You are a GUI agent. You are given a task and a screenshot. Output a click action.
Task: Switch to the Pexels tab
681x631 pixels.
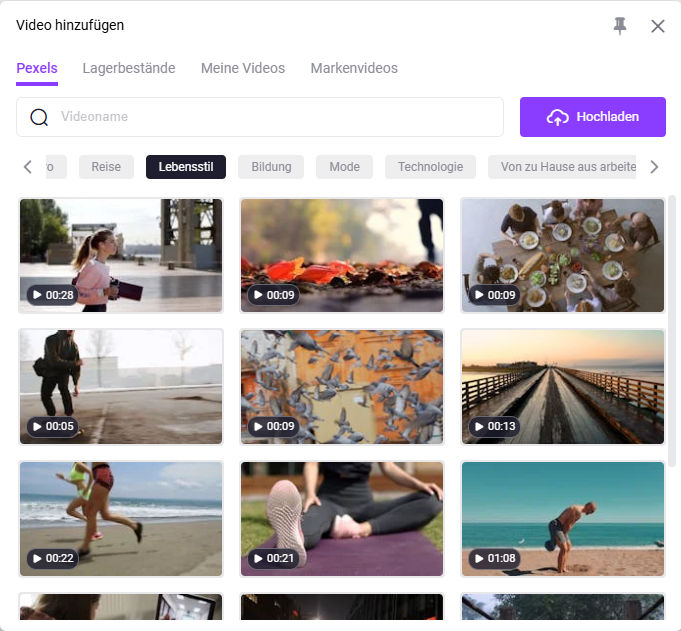tap(37, 68)
